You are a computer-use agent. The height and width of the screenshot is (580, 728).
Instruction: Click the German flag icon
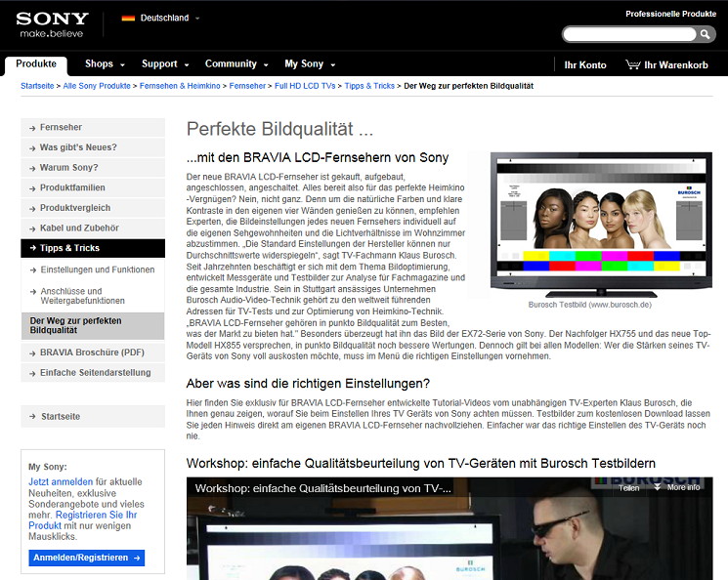(x=128, y=19)
